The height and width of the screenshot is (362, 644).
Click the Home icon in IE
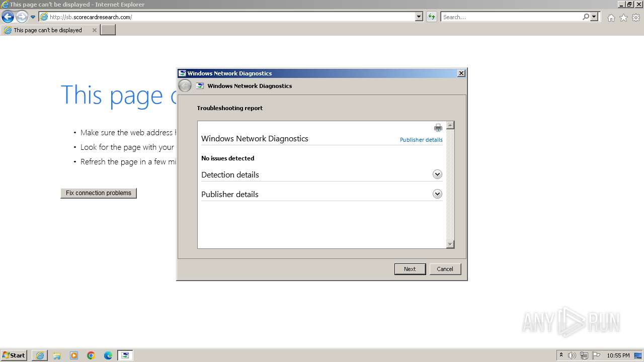coord(611,18)
